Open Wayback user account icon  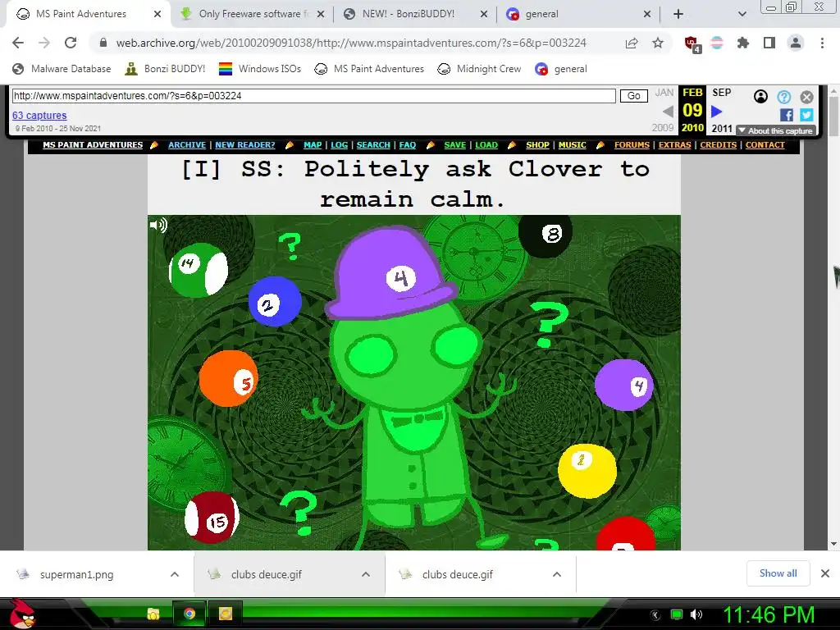(760, 97)
